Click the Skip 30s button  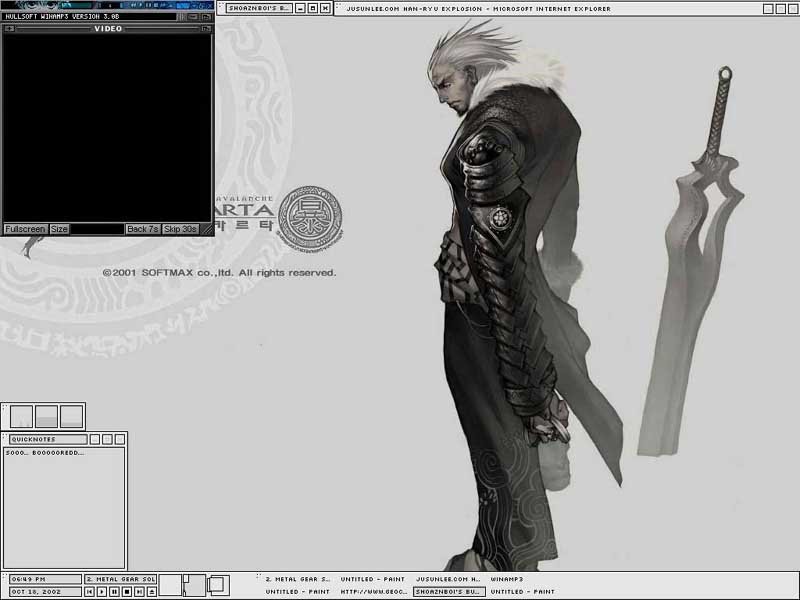(x=181, y=229)
